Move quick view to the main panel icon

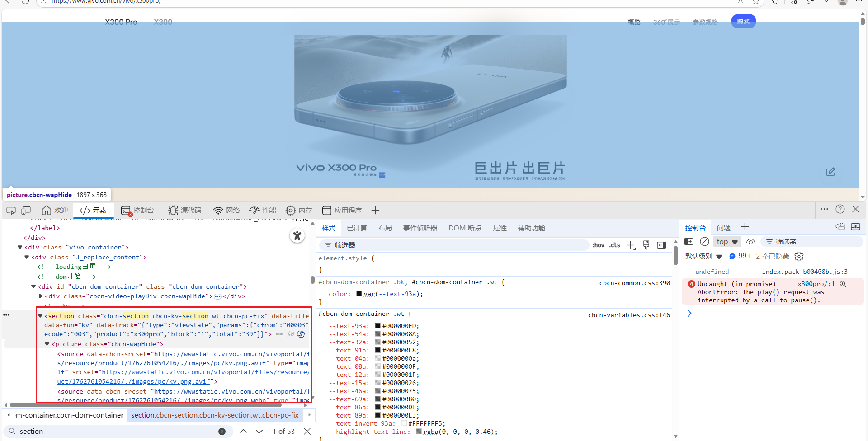tap(840, 227)
